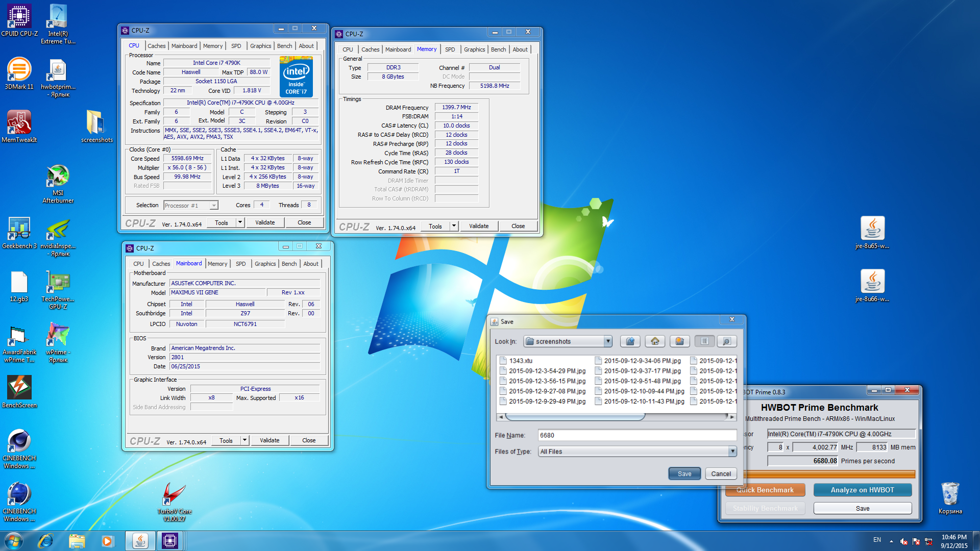This screenshot has height=551, width=980.
Task: Open Internet Explorer from taskbar
Action: coord(46,541)
